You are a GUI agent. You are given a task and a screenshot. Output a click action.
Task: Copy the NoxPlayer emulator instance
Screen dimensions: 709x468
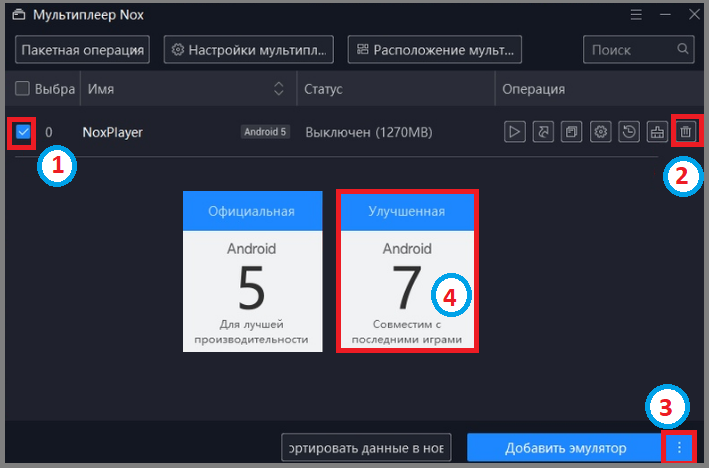pos(572,132)
